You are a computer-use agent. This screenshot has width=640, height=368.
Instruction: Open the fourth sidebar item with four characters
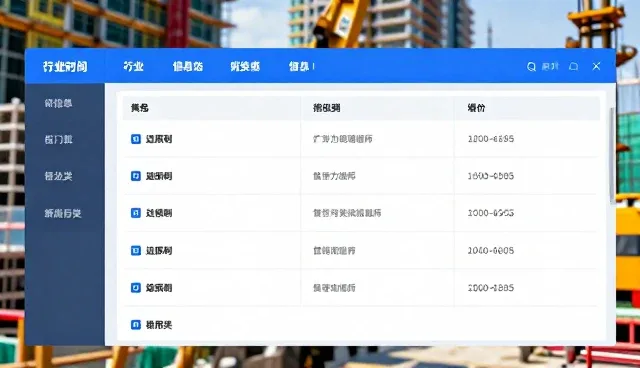click(63, 213)
